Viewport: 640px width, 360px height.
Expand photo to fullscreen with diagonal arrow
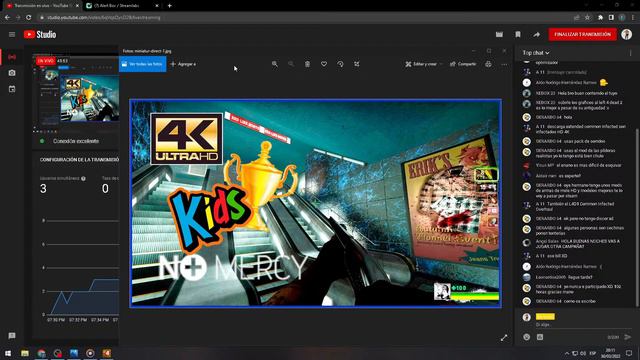pos(504,338)
